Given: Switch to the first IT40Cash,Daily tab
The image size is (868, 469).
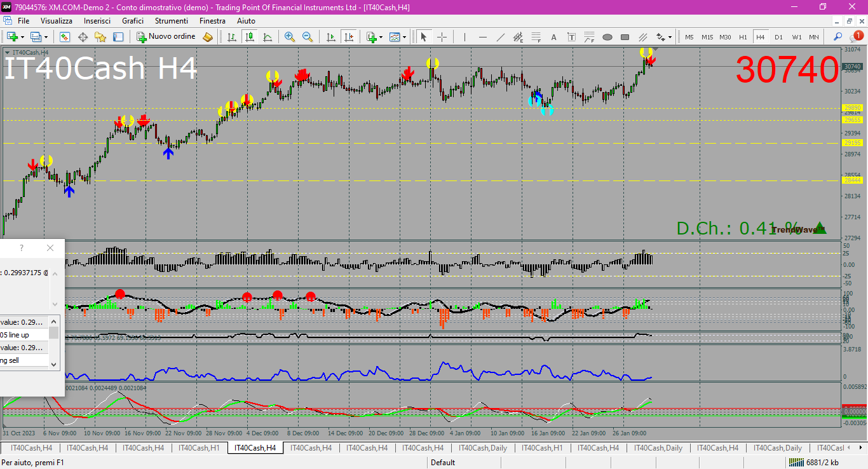Looking at the screenshot, I should pyautogui.click(x=483, y=447).
